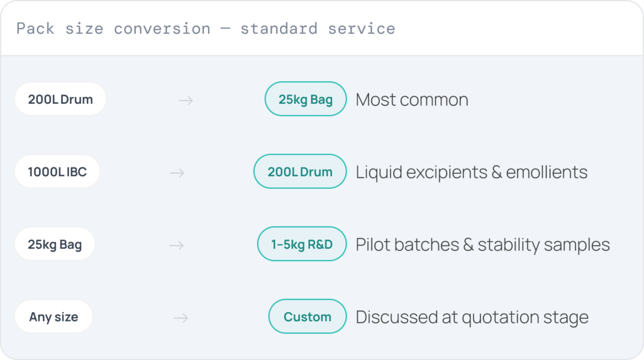Pick the Any size pill
The image size is (644, 360).
[53, 317]
